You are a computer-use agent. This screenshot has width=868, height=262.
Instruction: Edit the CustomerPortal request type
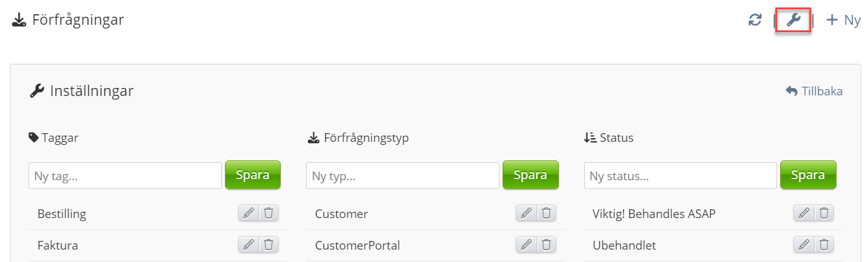point(526,245)
